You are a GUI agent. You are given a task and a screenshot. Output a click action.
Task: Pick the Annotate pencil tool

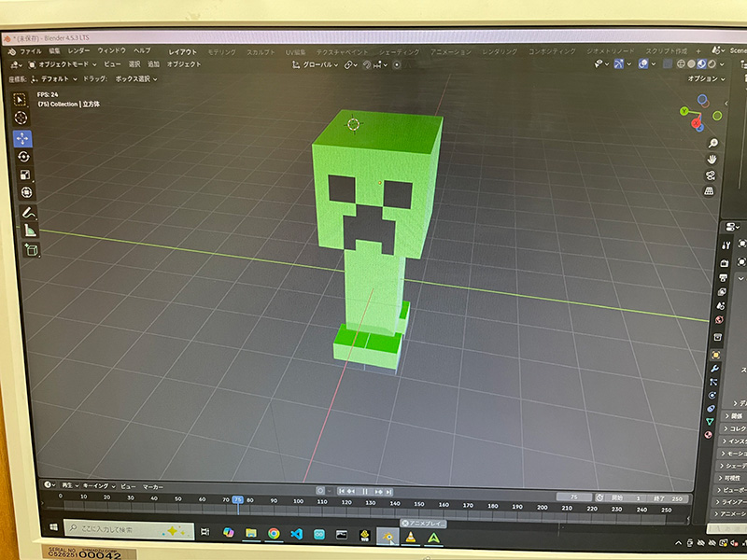click(27, 213)
